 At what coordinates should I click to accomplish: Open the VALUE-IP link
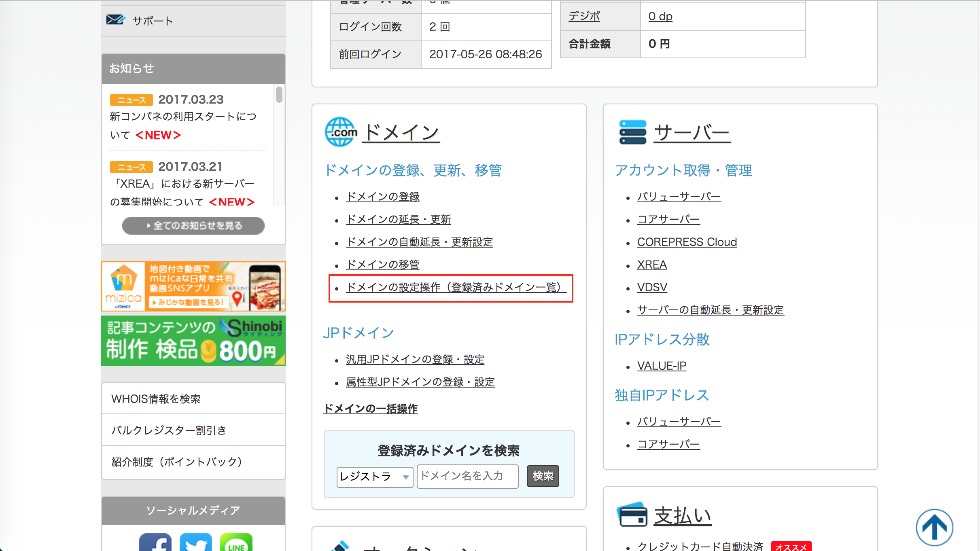click(661, 365)
